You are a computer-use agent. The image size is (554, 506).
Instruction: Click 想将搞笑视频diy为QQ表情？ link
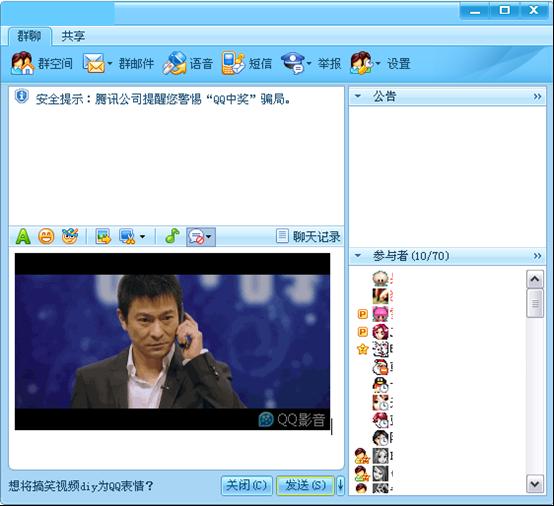tap(81, 486)
